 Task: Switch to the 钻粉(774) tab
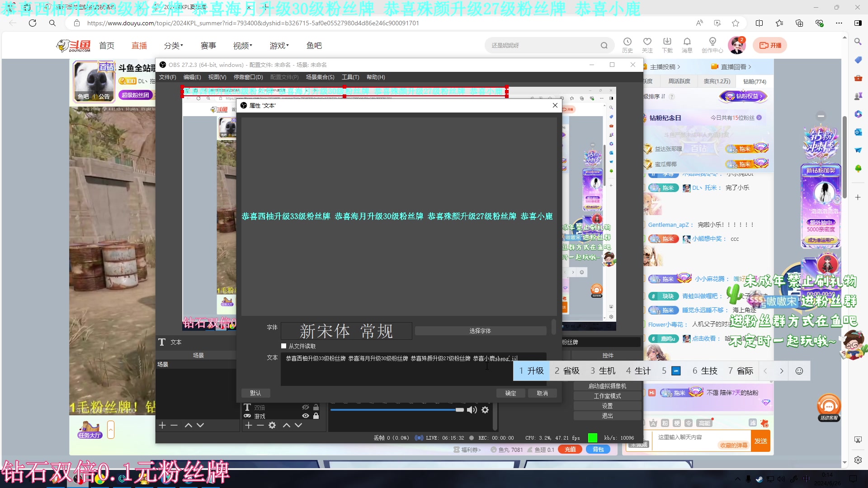[755, 81]
